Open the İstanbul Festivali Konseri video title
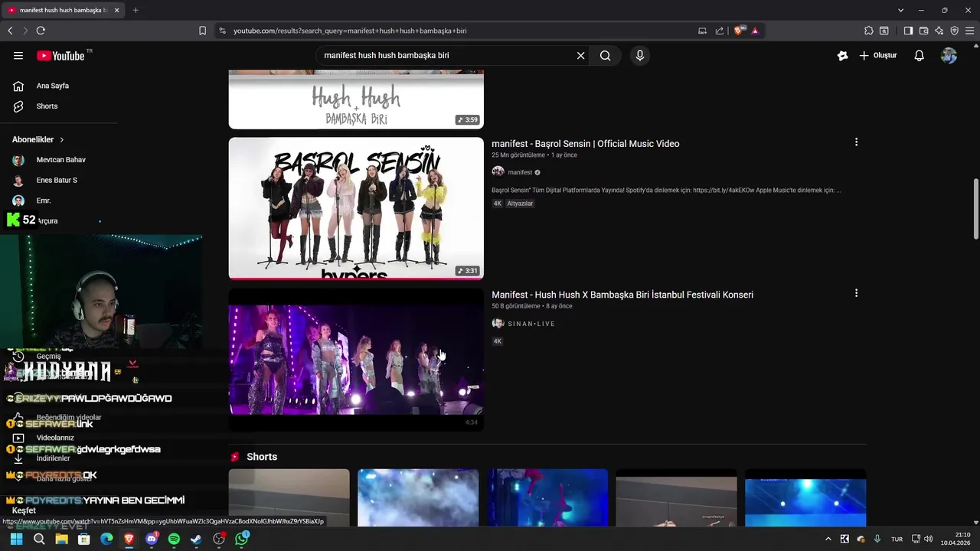 [x=622, y=295]
